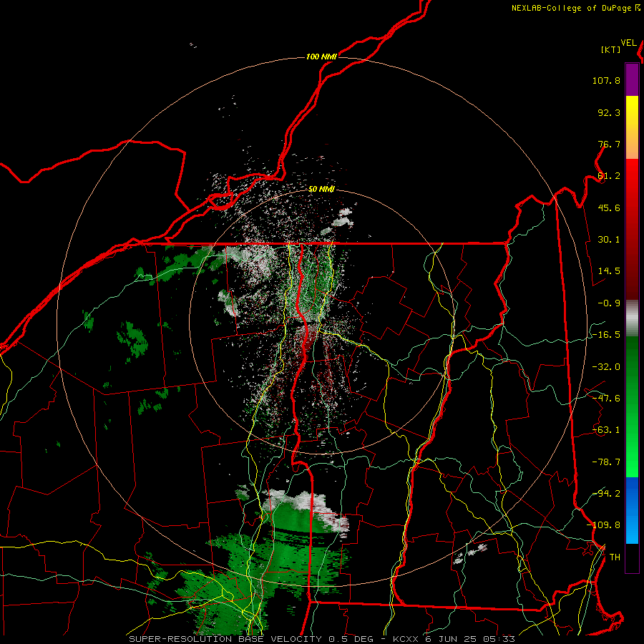Click the 107.8 legend value
644x644 pixels.
tap(606, 80)
